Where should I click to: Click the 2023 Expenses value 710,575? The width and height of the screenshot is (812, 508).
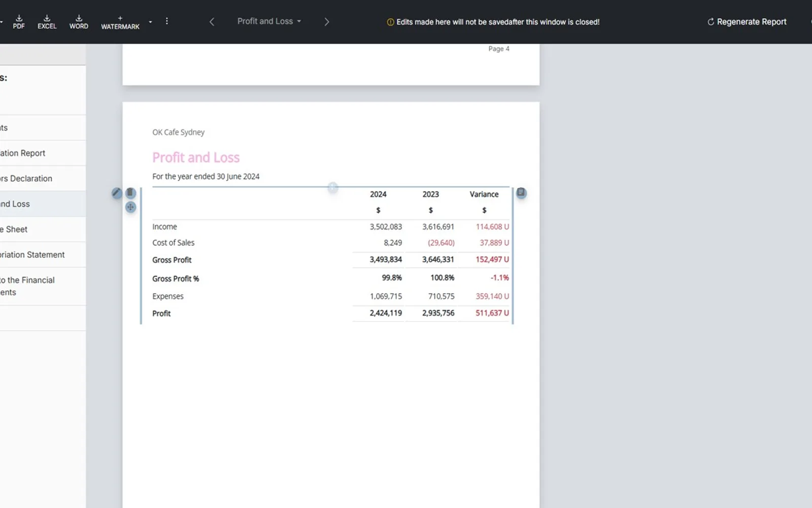click(441, 296)
